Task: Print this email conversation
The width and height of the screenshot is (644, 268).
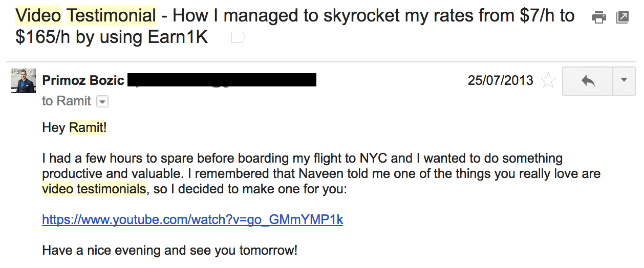Action: coord(598,17)
